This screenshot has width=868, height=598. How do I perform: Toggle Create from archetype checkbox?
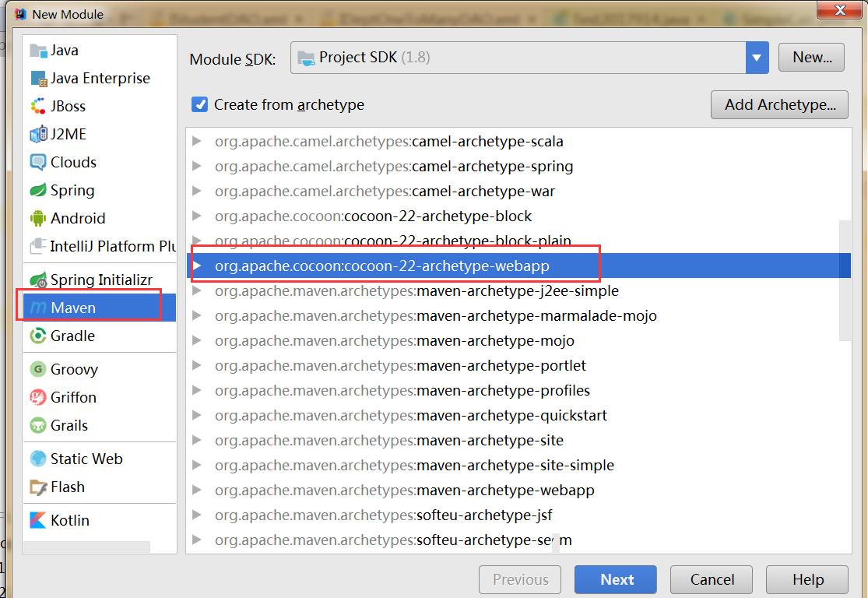click(x=199, y=104)
